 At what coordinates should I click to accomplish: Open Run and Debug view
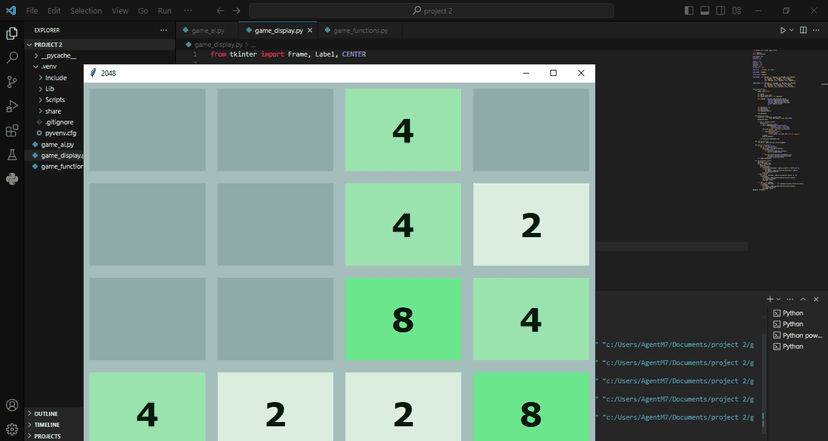coord(12,106)
